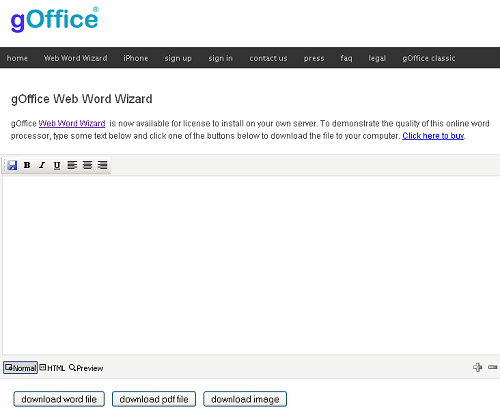Toggle italic formatting
The image size is (500, 414).
pyautogui.click(x=42, y=165)
